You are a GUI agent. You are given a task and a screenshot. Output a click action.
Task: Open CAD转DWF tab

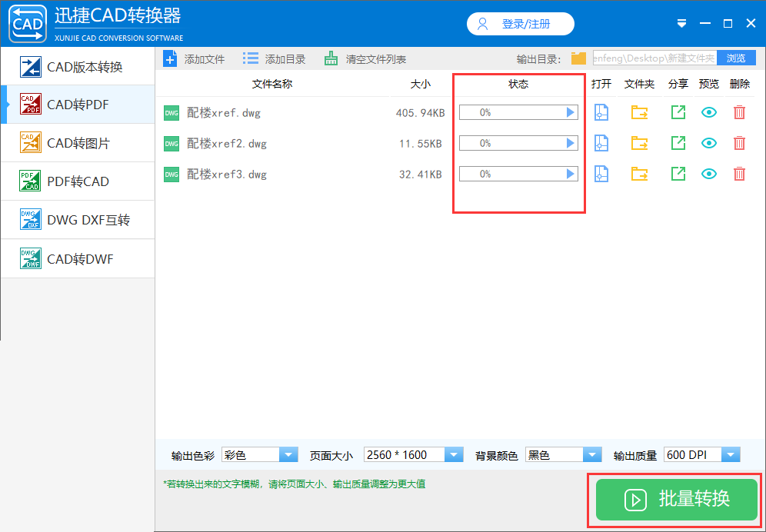(78, 258)
